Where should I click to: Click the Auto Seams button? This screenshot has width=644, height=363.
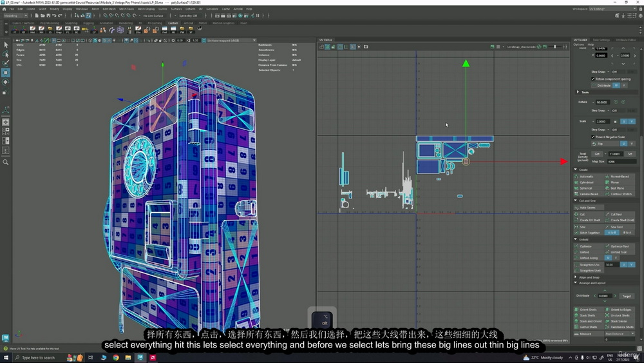click(589, 208)
